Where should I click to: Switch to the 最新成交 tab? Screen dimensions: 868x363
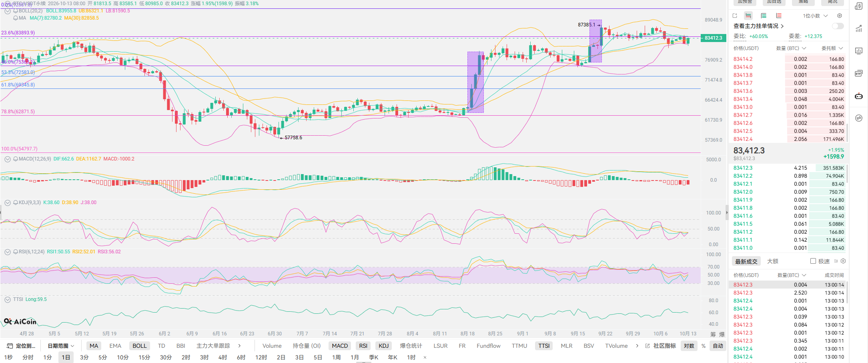[x=746, y=261]
